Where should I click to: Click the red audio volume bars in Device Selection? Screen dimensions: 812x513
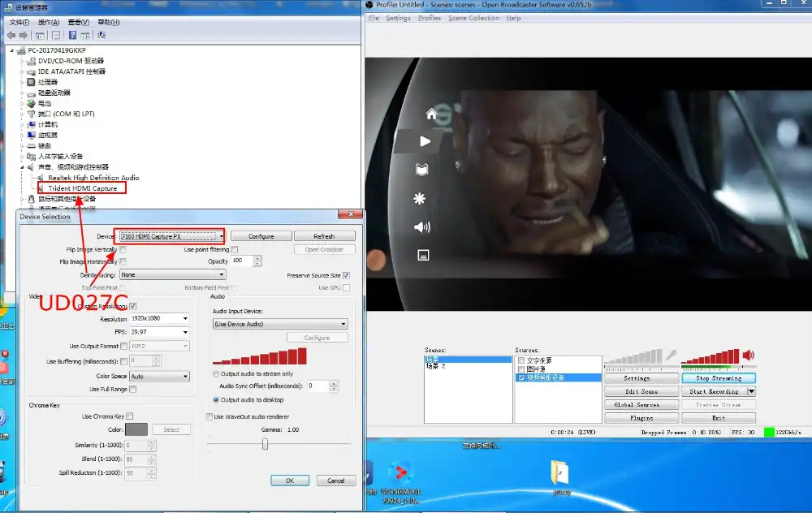260,356
